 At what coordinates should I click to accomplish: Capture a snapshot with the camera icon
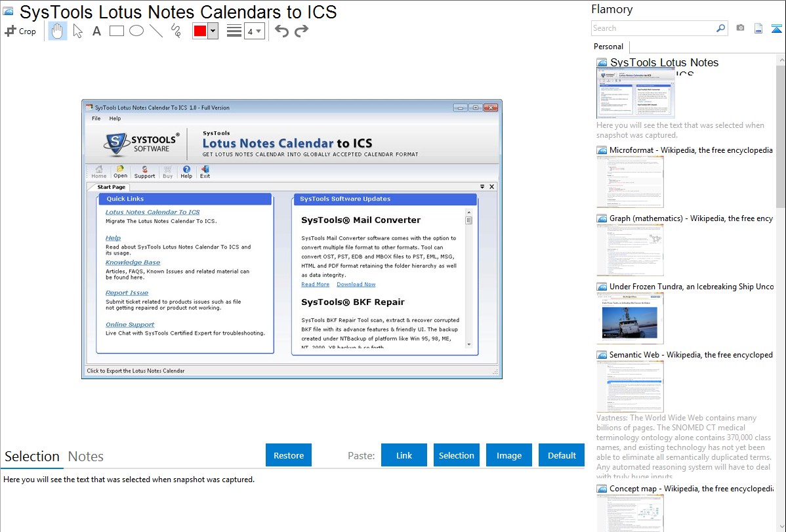click(x=740, y=28)
